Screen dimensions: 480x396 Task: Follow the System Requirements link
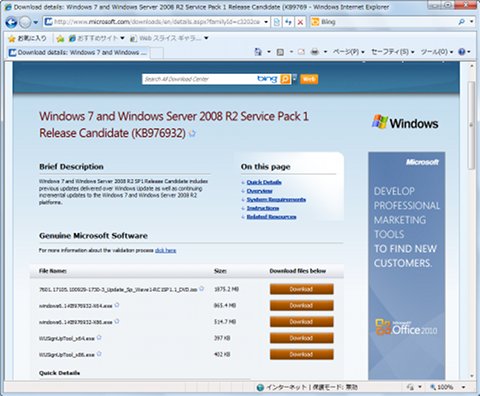tap(276, 199)
